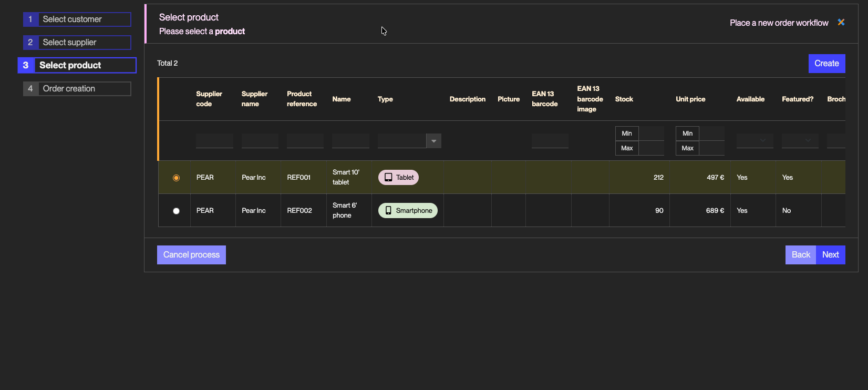
Task: Click the Unit price Min filter field
Action: coord(712,134)
